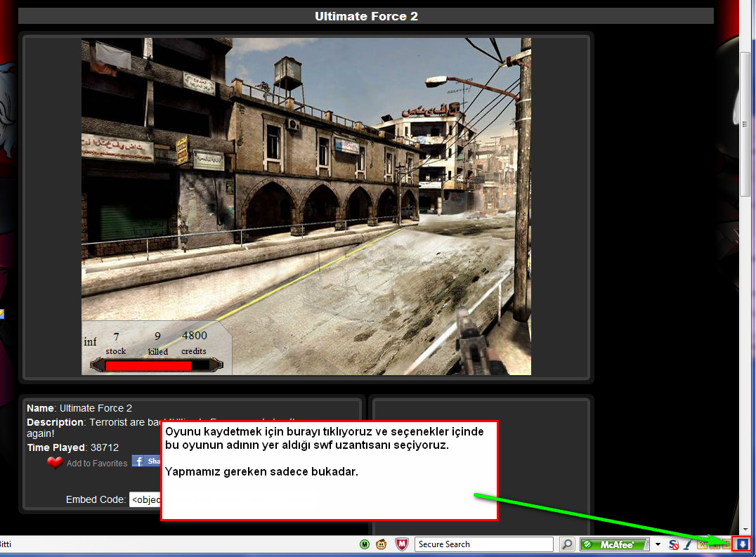The width and height of the screenshot is (756, 557).
Task: Click the "Name: Ultimate Force 2" line
Action: coord(79,408)
